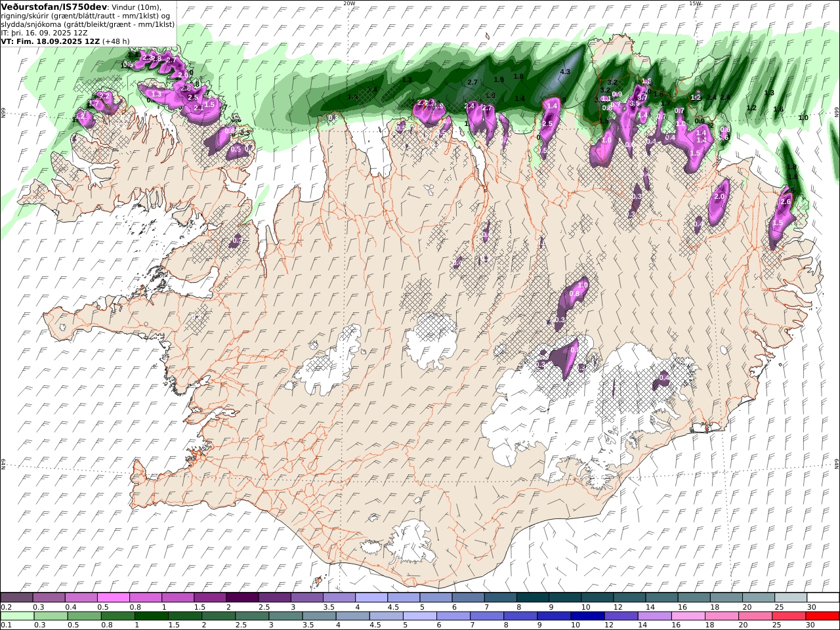Click the 'IT: þri. 16. 09. 2025 12Z' line
This screenshot has height=630, width=840.
click(45, 33)
